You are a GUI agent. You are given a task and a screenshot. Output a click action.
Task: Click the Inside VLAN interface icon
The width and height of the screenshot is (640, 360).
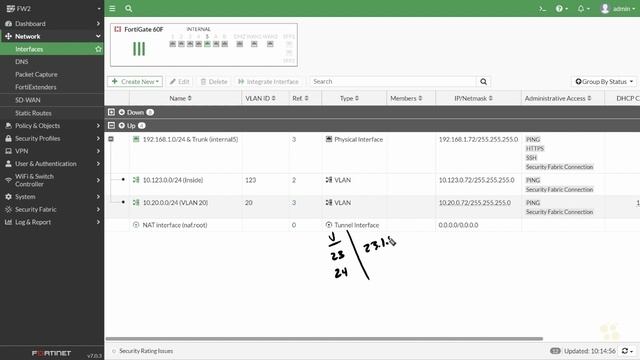(x=136, y=180)
